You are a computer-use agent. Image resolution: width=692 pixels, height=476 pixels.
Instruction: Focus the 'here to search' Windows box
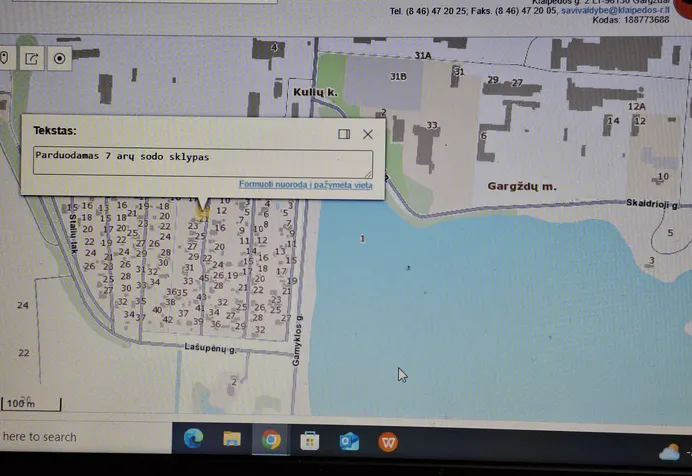[x=86, y=437]
